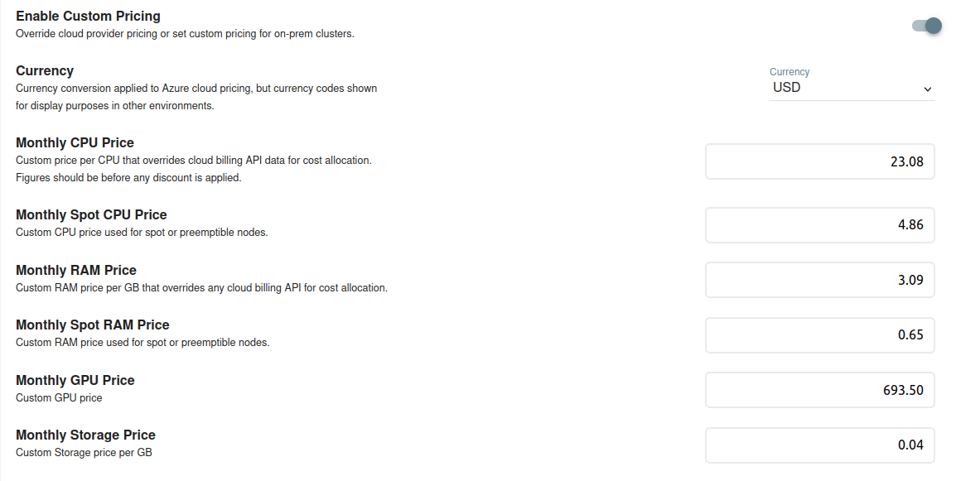980x481 pixels.
Task: Select the Monthly RAM Price input box
Action: pyautogui.click(x=820, y=280)
